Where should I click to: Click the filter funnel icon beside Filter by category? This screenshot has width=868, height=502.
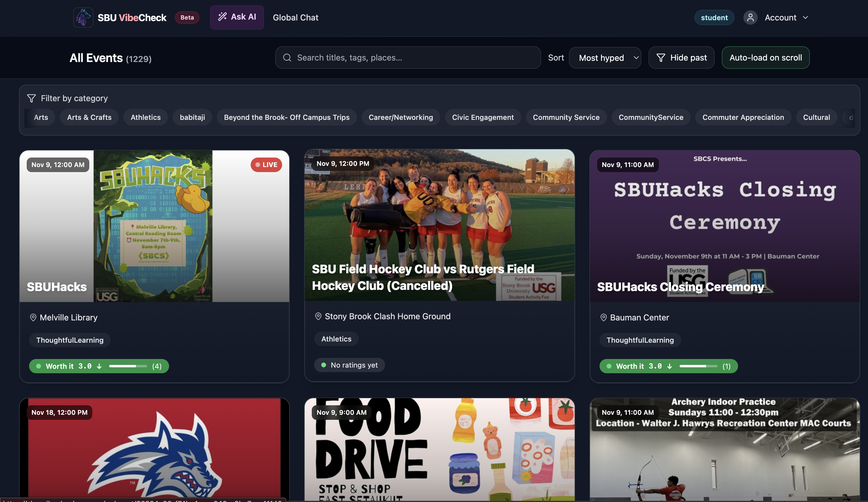[31, 99]
